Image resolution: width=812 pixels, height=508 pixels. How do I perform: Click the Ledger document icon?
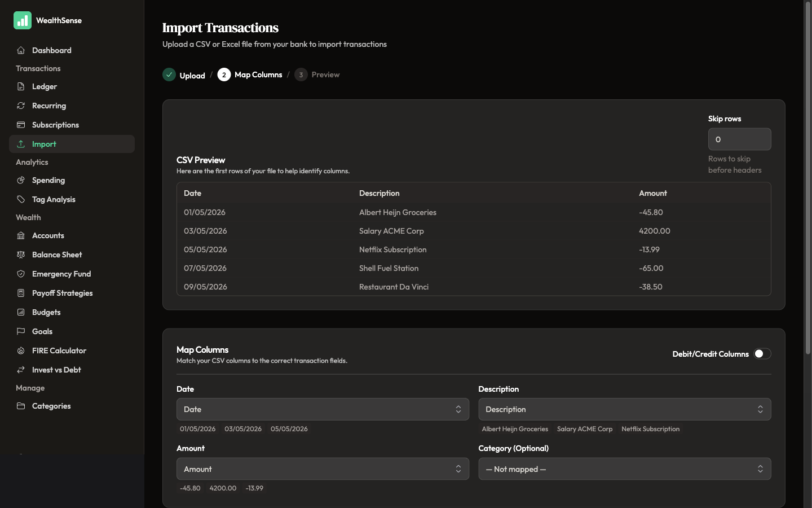pos(21,86)
